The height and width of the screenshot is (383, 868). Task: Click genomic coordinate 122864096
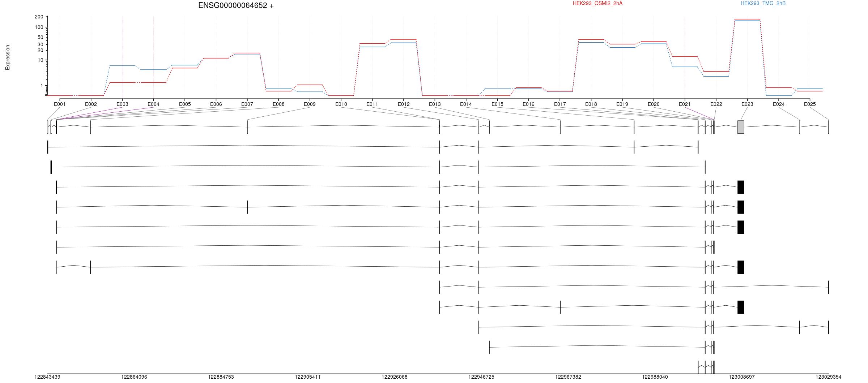click(x=134, y=377)
